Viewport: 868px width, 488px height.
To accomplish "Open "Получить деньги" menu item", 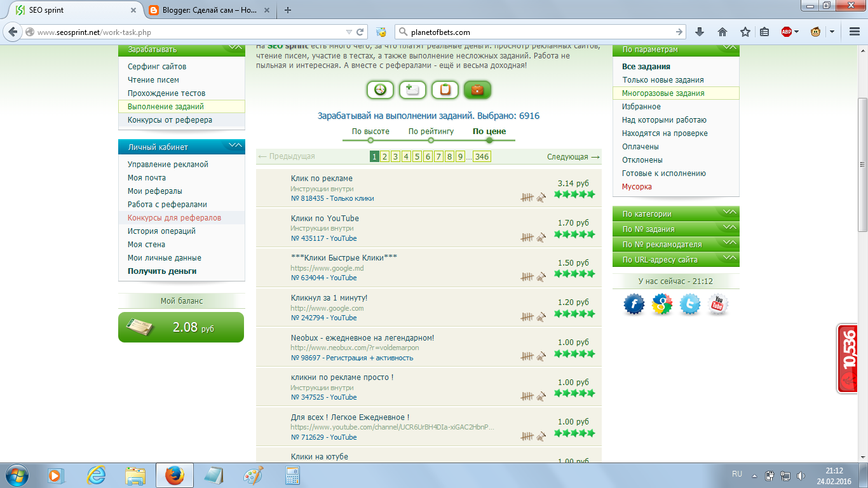I will (x=162, y=271).
